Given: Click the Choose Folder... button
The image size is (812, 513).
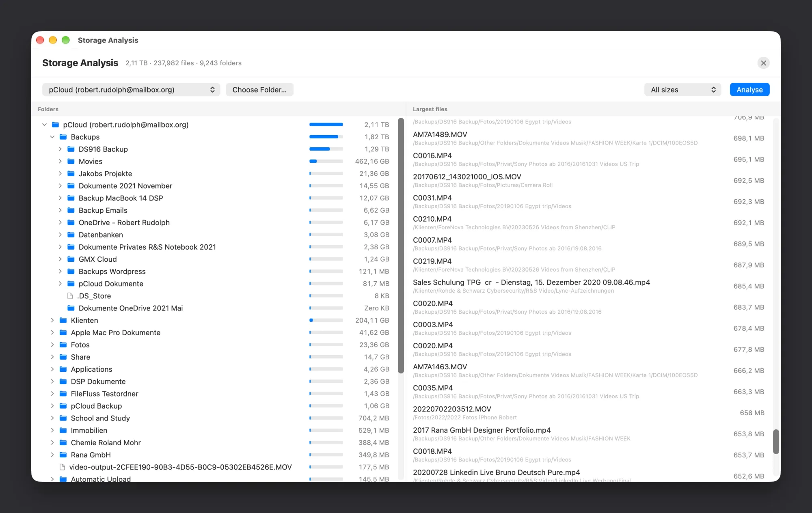Looking at the screenshot, I should (x=259, y=90).
